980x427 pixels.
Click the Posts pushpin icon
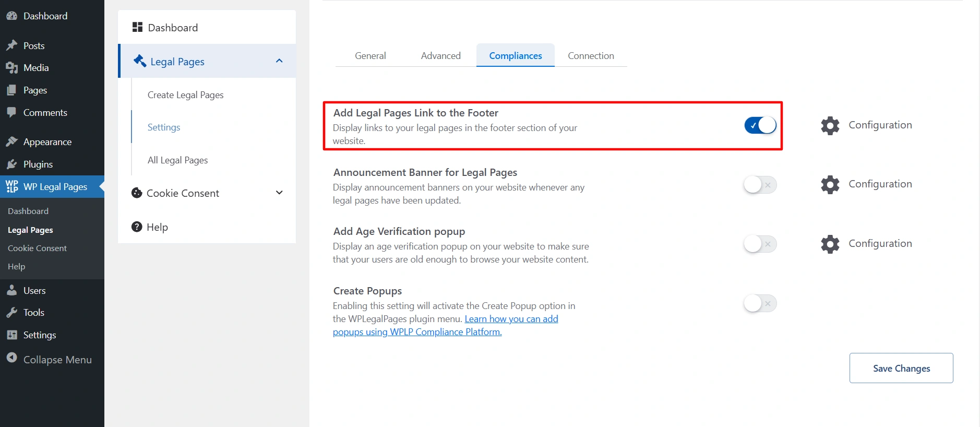(11, 46)
